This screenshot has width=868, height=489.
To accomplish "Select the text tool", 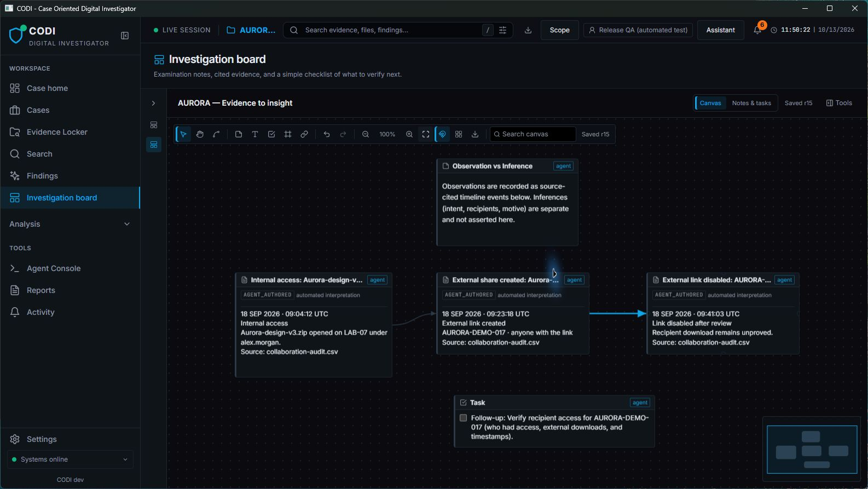I will pyautogui.click(x=255, y=134).
